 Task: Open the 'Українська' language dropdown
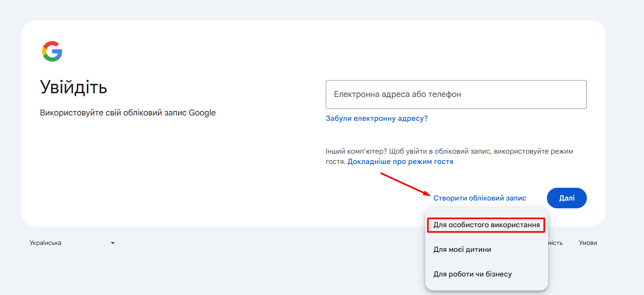72,243
